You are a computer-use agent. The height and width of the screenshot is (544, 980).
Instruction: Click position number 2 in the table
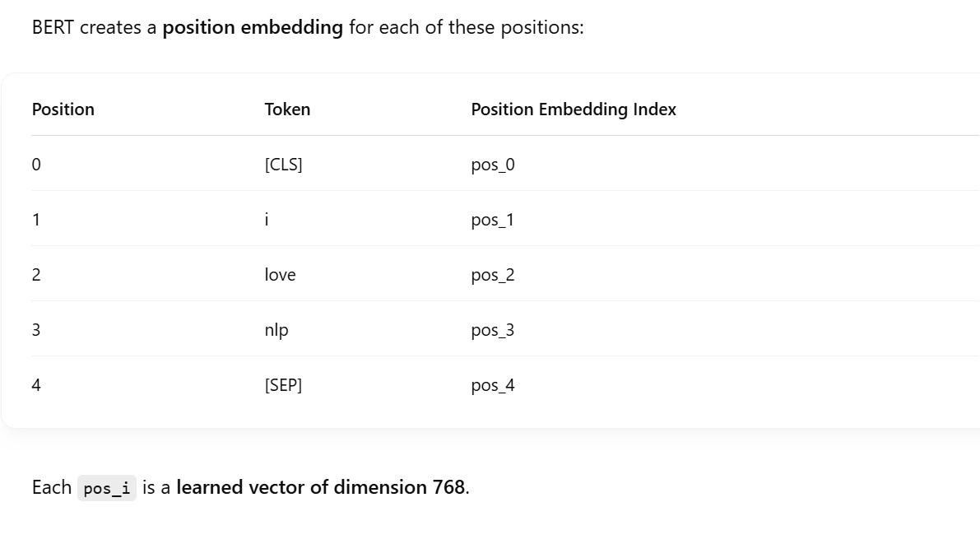(36, 275)
